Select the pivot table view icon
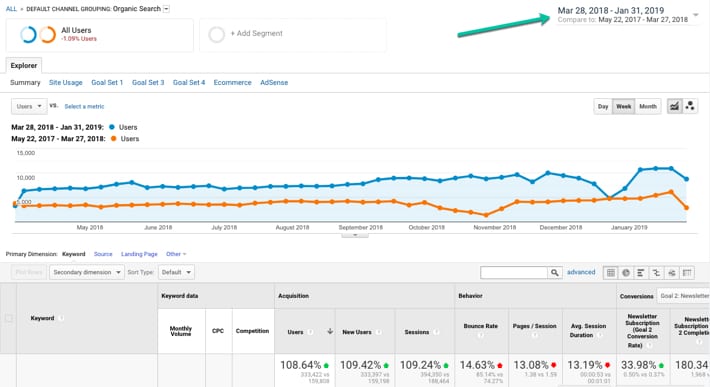This screenshot has width=710, height=387. [687, 272]
